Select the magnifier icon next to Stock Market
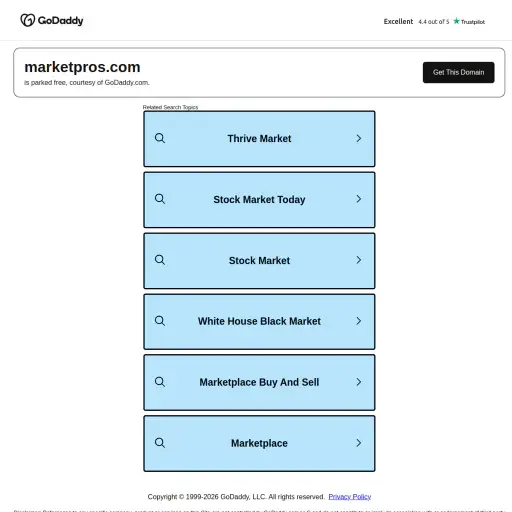Screen dimensions: 512x512 coord(160,260)
